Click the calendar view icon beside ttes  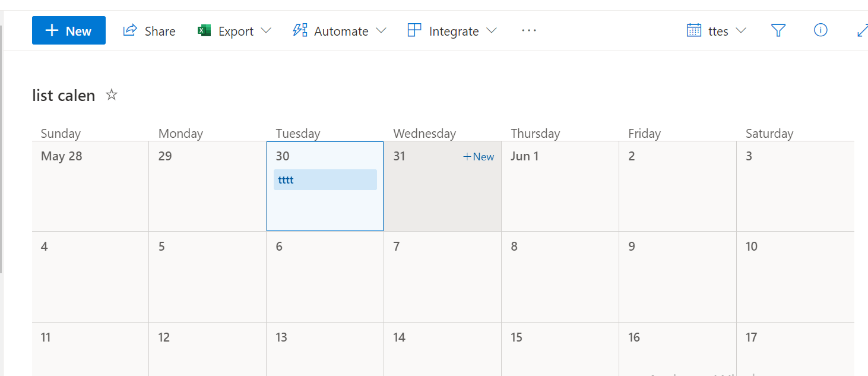pos(694,31)
